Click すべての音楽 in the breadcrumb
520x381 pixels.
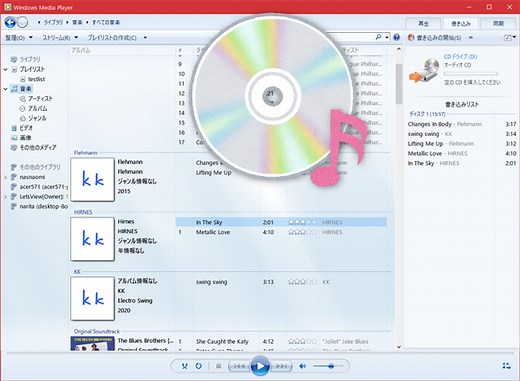pos(106,22)
